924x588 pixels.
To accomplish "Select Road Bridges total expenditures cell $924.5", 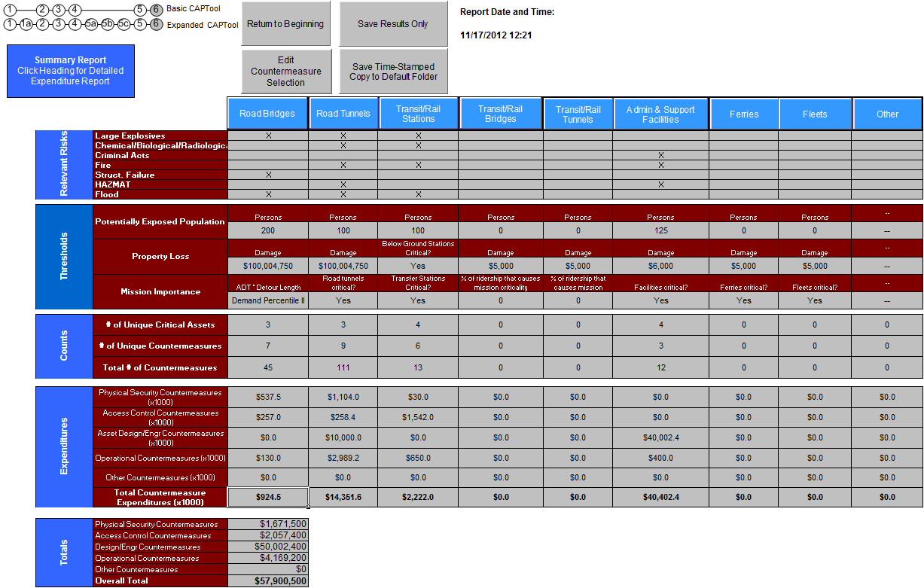I will pyautogui.click(x=268, y=497).
